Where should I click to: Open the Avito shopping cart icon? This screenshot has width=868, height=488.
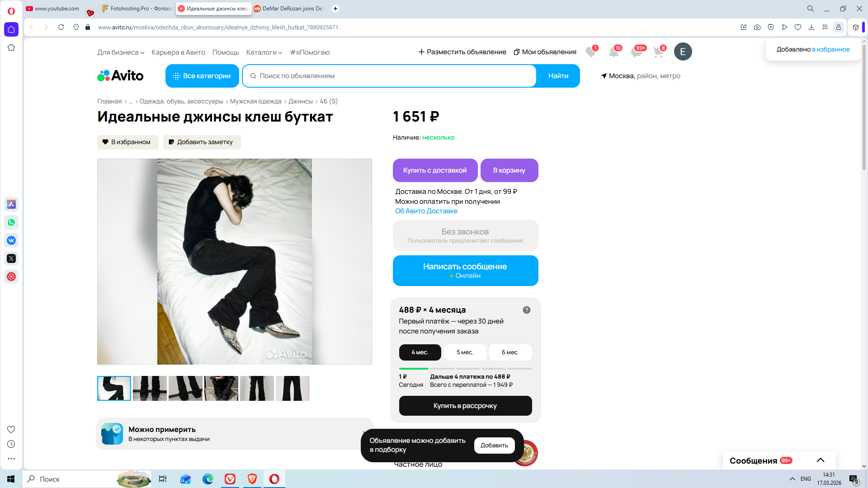click(x=658, y=52)
